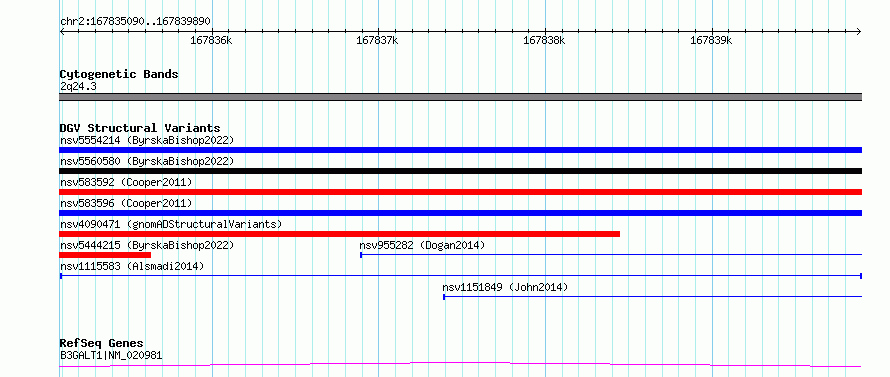The width and height of the screenshot is (890, 377).
Task: Click the nsv1151849 (John2014) label
Action: tap(505, 287)
